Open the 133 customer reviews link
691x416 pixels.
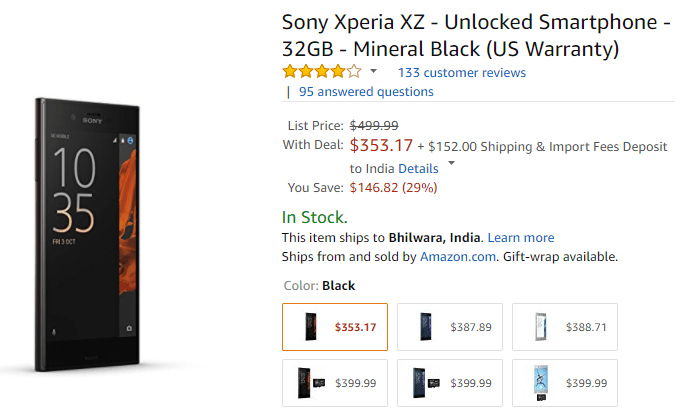click(461, 72)
